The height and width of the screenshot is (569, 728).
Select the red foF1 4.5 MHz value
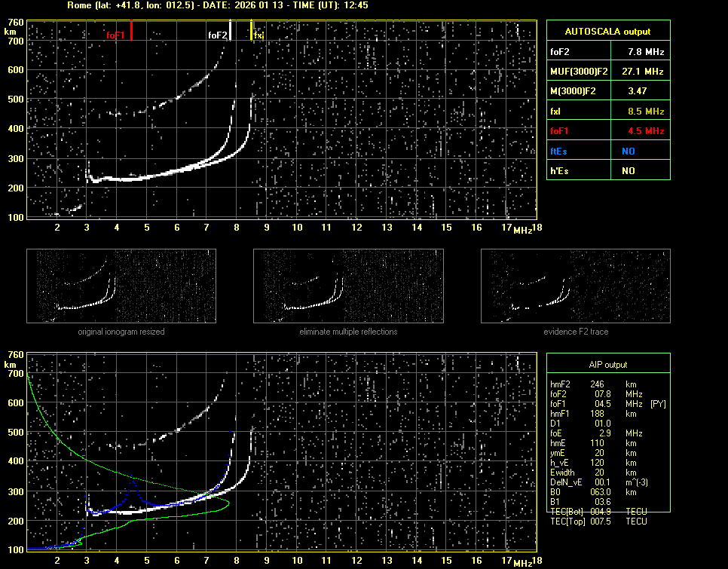645,131
